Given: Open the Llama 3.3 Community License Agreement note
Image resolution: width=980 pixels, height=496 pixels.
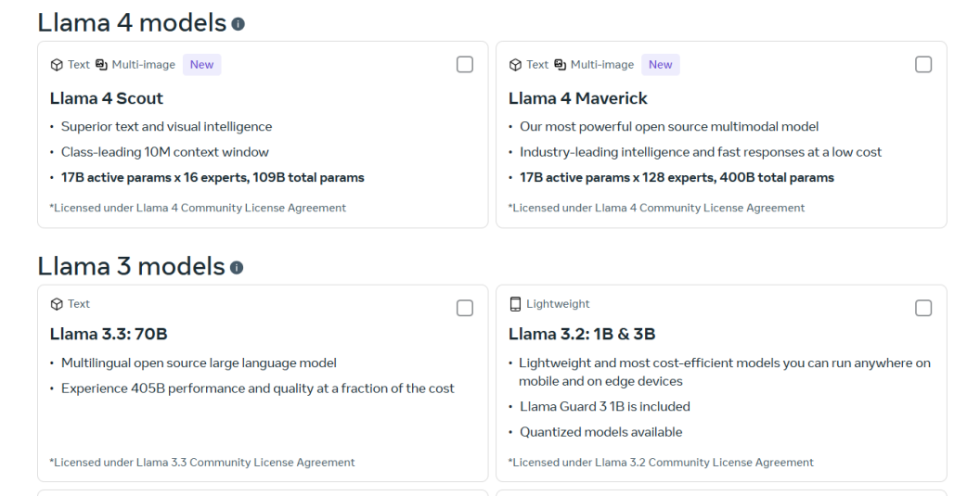Looking at the screenshot, I should pos(202,463).
